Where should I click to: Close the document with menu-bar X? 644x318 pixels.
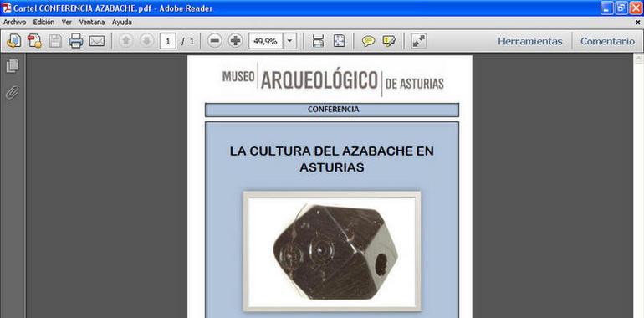coord(638,23)
